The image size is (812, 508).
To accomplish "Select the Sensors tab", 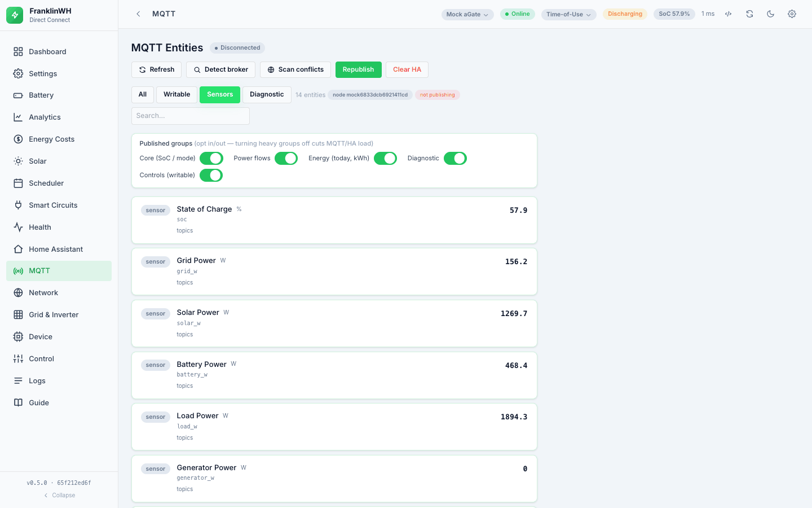I will tap(220, 95).
